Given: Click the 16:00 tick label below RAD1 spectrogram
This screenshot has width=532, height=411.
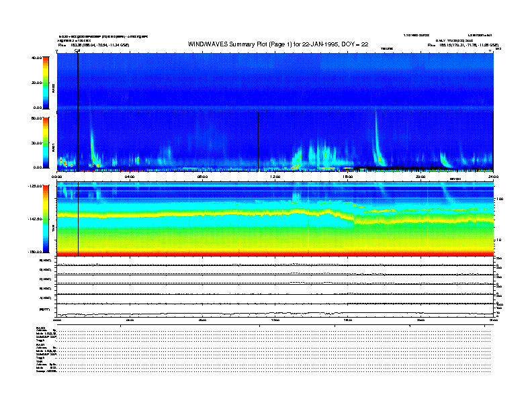Looking at the screenshot, I should (x=348, y=177).
